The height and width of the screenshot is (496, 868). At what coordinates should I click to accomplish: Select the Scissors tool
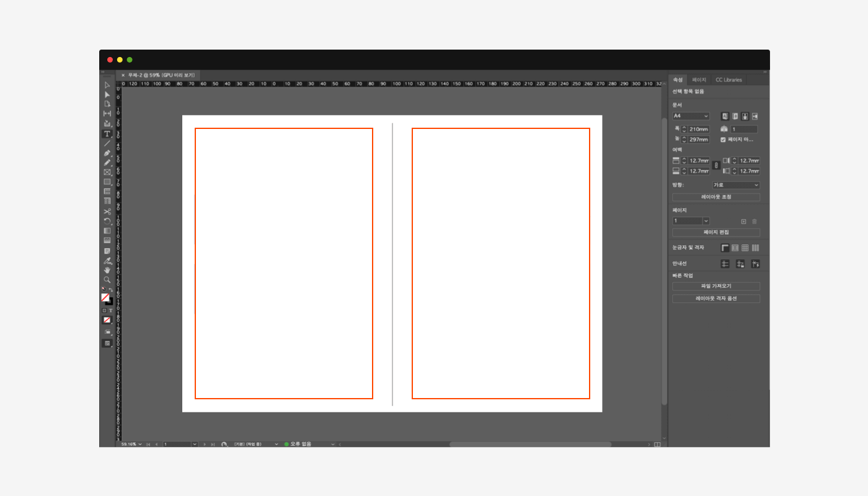107,211
